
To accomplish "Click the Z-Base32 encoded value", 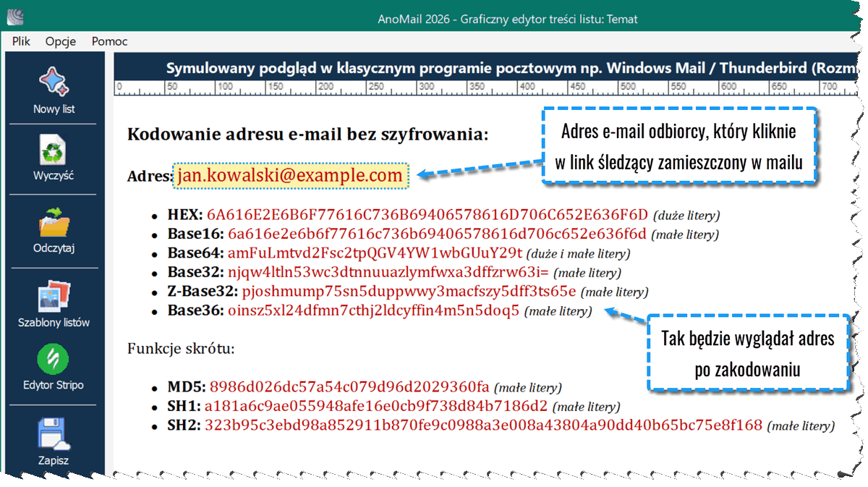I will pyautogui.click(x=409, y=292).
